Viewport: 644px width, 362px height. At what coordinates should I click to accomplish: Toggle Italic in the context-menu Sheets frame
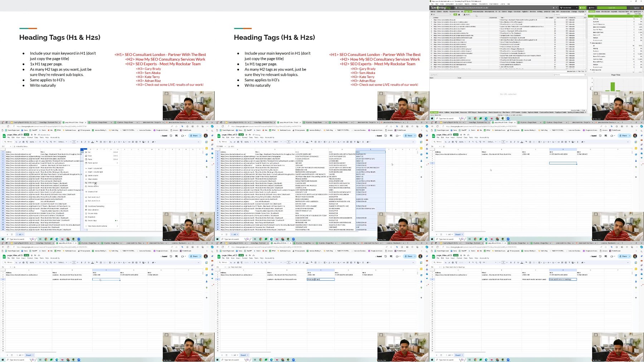(x=85, y=142)
